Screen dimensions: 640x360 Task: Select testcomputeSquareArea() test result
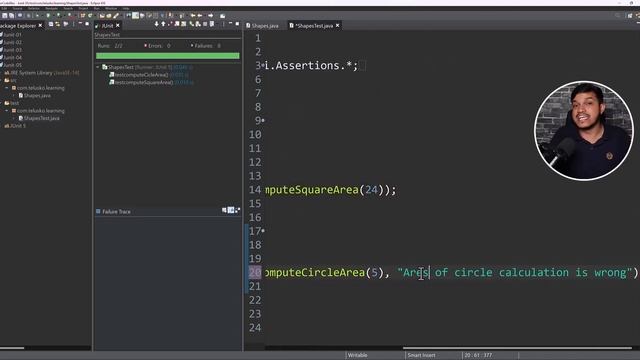click(x=144, y=82)
